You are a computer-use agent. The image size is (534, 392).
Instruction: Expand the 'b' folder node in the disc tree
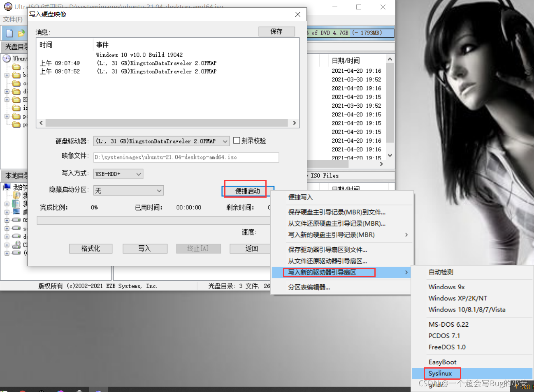[x=7, y=75]
